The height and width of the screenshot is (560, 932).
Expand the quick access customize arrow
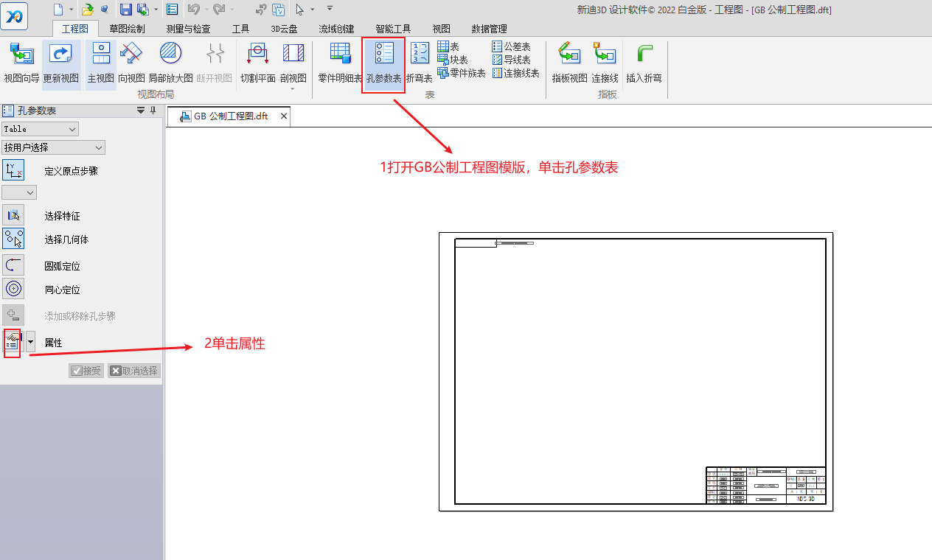(330, 8)
